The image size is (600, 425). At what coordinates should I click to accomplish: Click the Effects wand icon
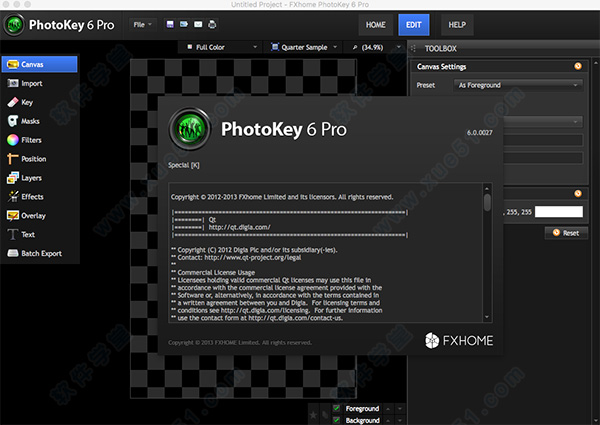13,197
